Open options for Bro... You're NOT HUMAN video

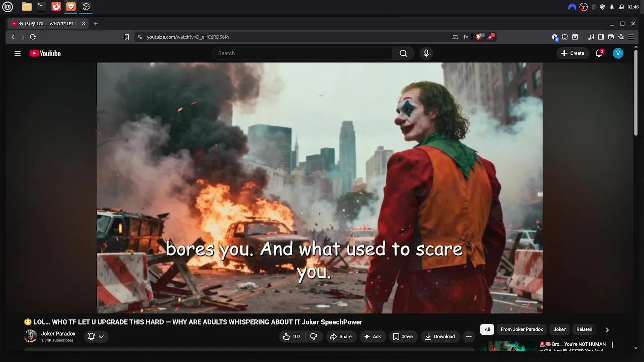[612, 345]
